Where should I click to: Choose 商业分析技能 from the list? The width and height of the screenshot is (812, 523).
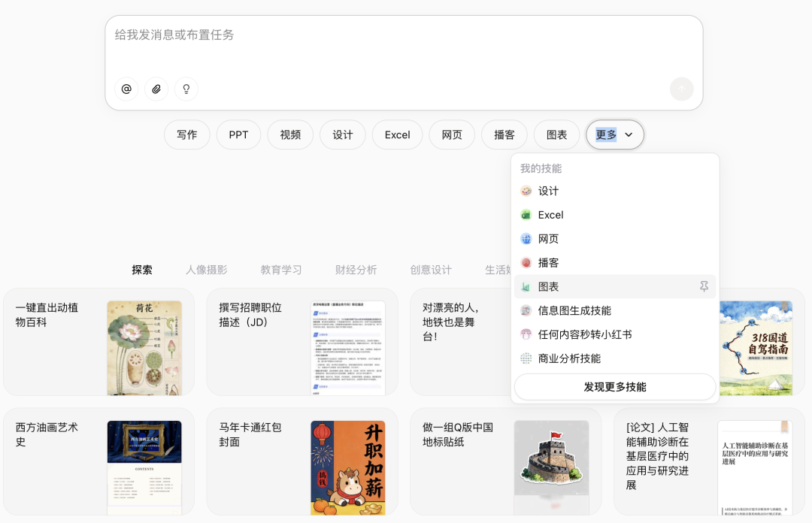[569, 358]
